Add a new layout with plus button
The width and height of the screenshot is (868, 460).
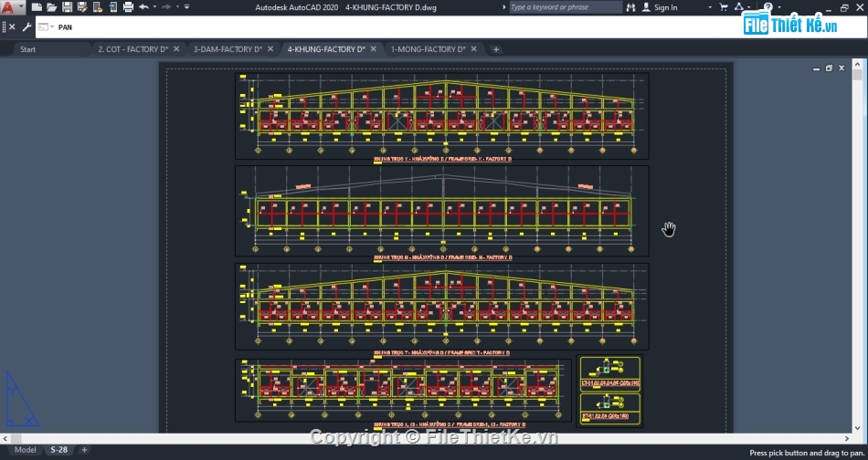click(x=84, y=449)
